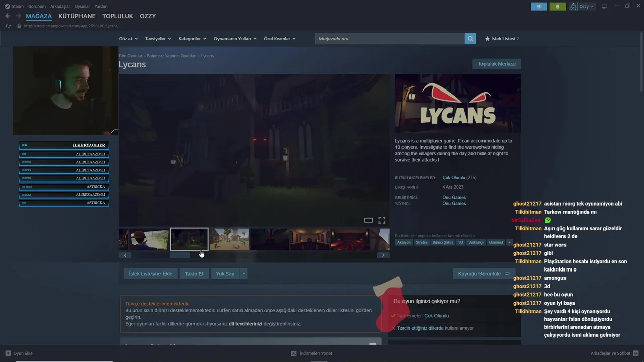The image size is (644, 362).
Task: Click the Ozzy profile avatar image
Action: [574, 6]
